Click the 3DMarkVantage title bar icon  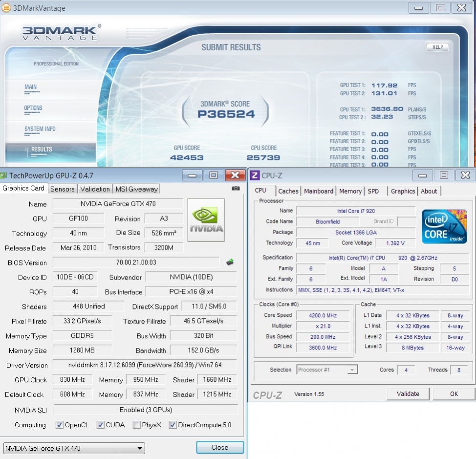click(x=6, y=8)
